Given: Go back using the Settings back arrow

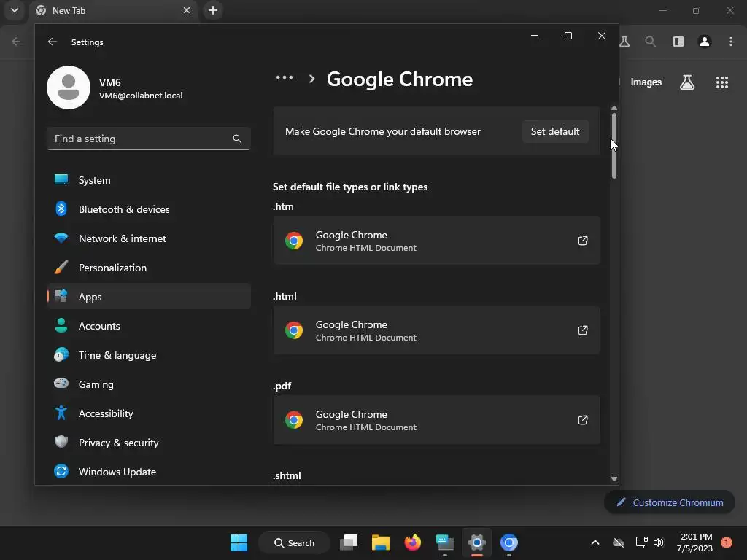Looking at the screenshot, I should point(53,42).
